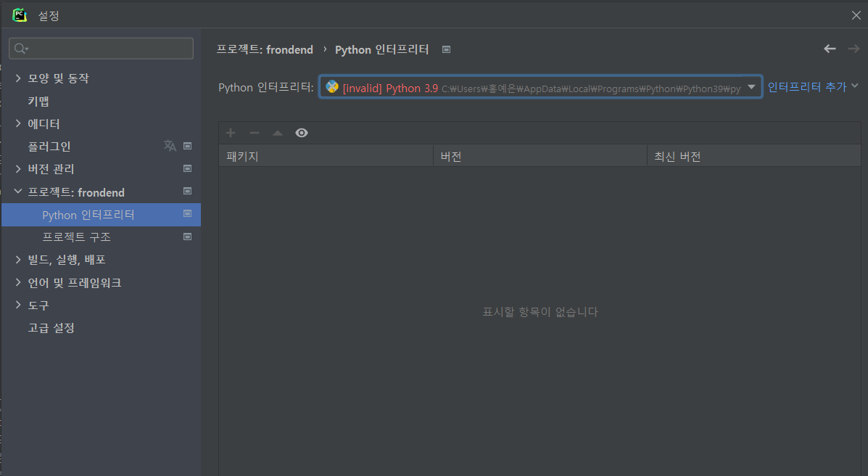Click the PyCharm logo in title bar
Screen dimensions: 868x476
20,15
